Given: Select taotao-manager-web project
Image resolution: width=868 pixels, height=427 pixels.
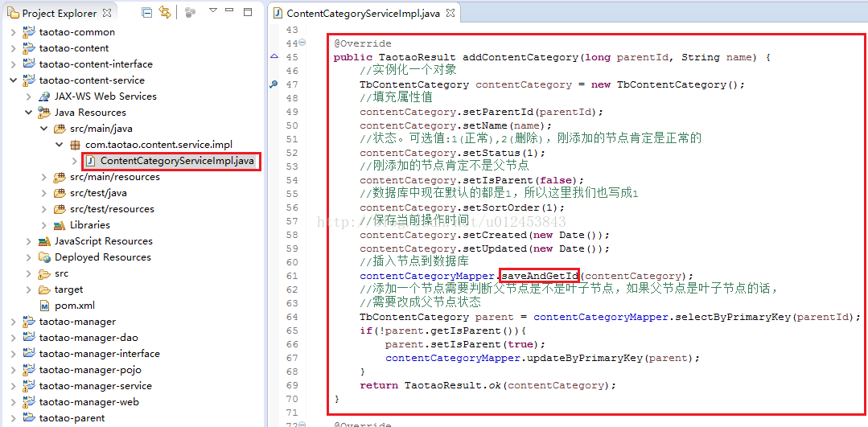Looking at the screenshot, I should (x=89, y=401).
